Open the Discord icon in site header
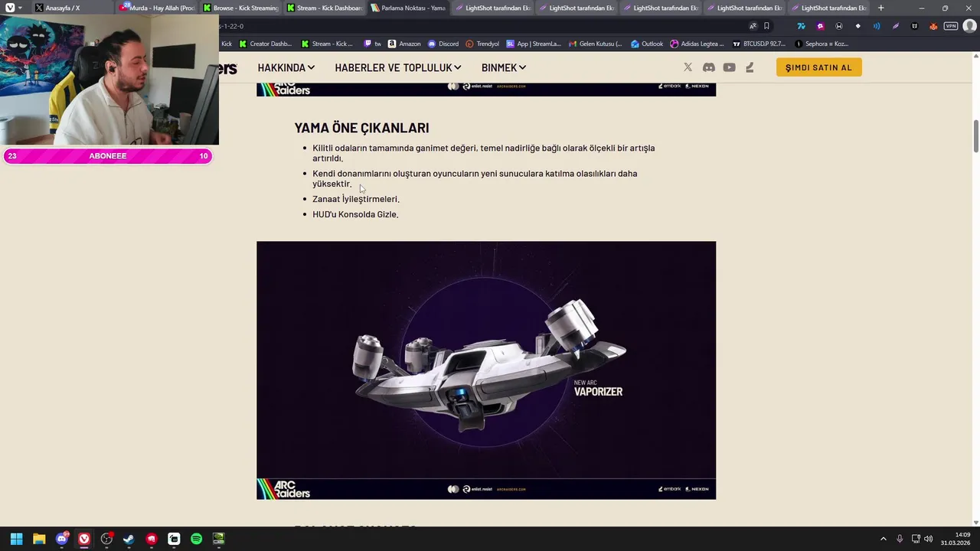This screenshot has width=980, height=551. click(x=709, y=67)
